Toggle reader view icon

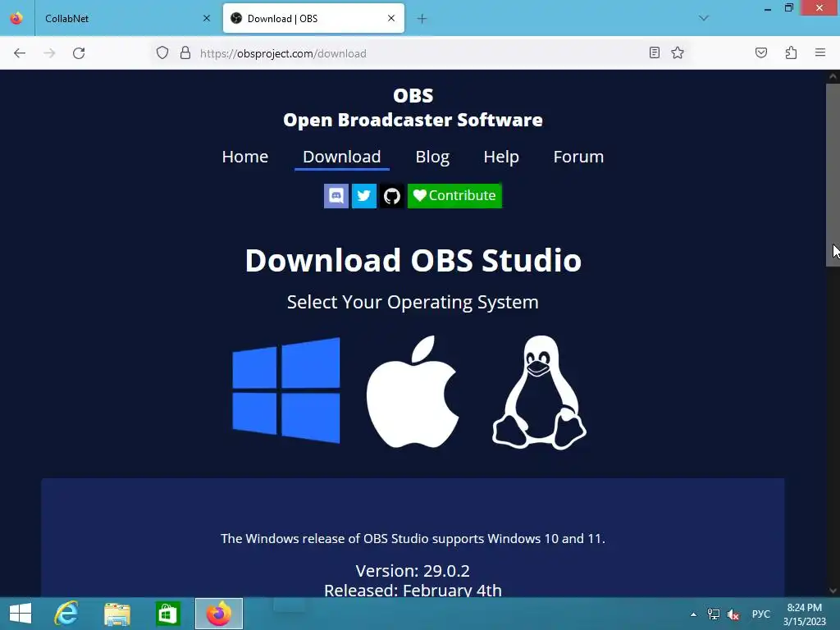(x=654, y=52)
